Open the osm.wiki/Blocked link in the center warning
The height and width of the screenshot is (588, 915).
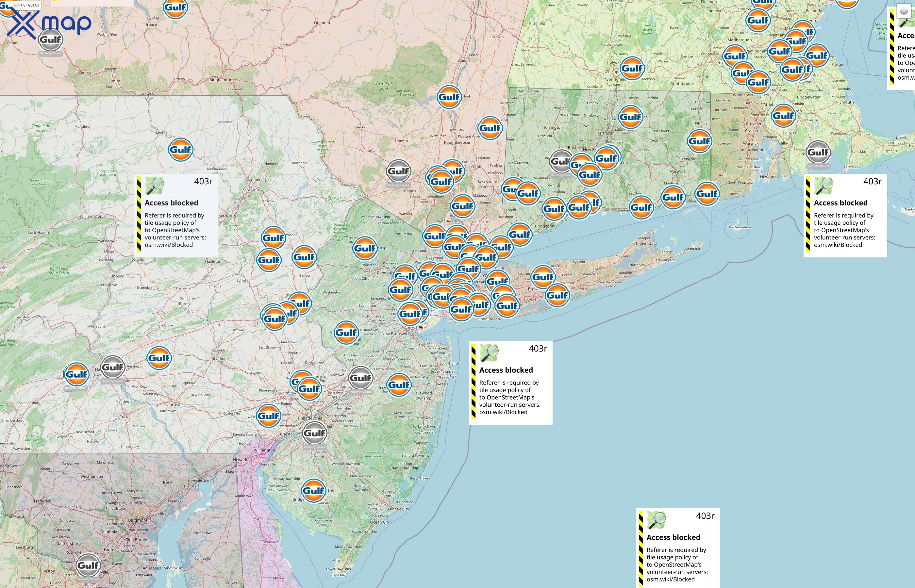coord(503,412)
